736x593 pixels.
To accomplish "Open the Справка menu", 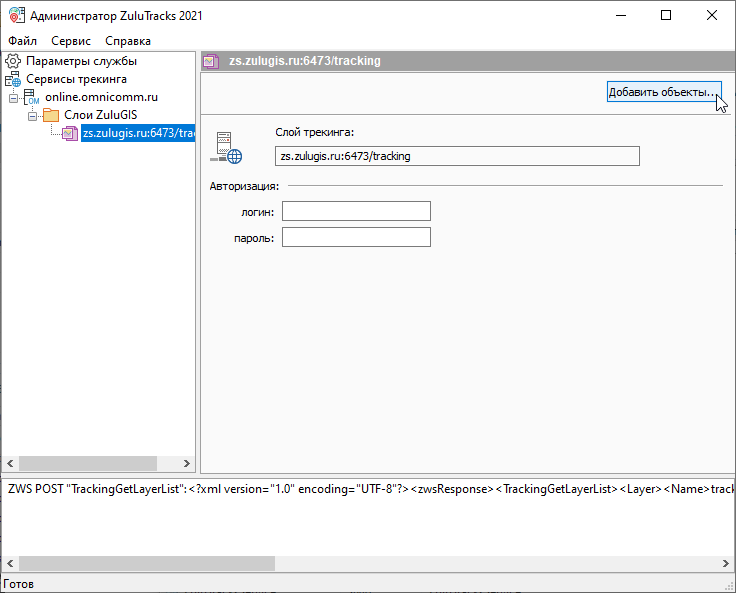I will [127, 41].
